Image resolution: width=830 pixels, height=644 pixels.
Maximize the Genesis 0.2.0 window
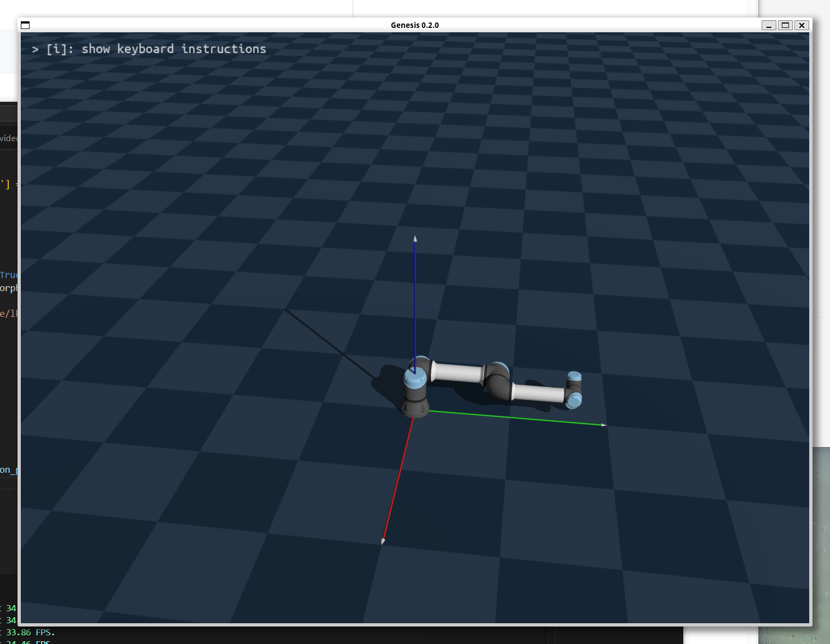(785, 25)
